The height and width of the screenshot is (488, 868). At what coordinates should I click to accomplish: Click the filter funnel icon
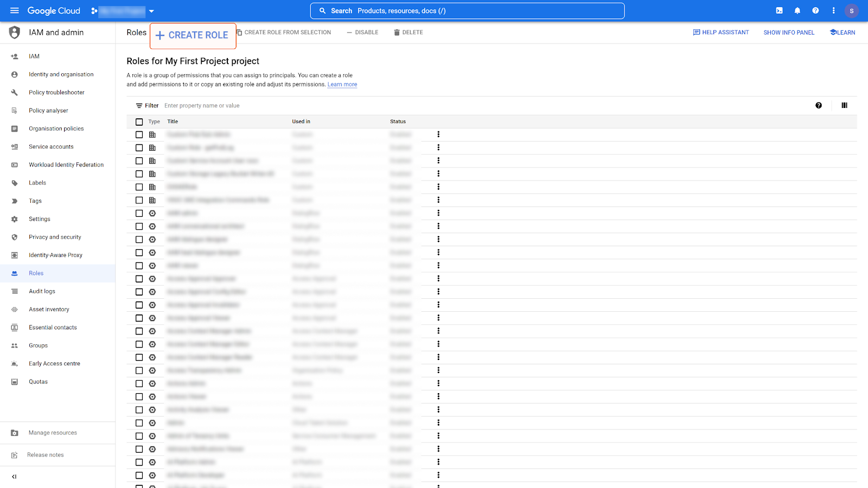tap(139, 106)
